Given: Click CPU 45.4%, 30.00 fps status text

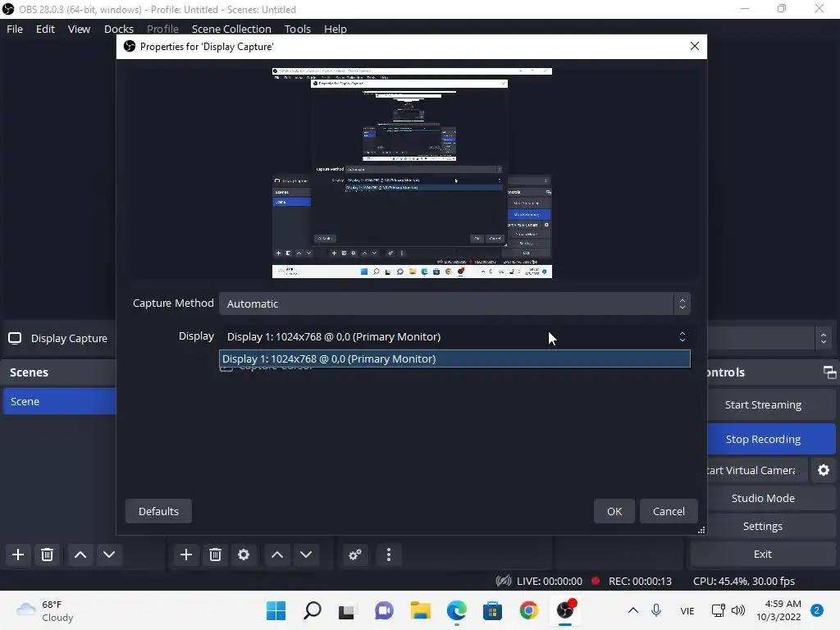Looking at the screenshot, I should click(743, 582).
